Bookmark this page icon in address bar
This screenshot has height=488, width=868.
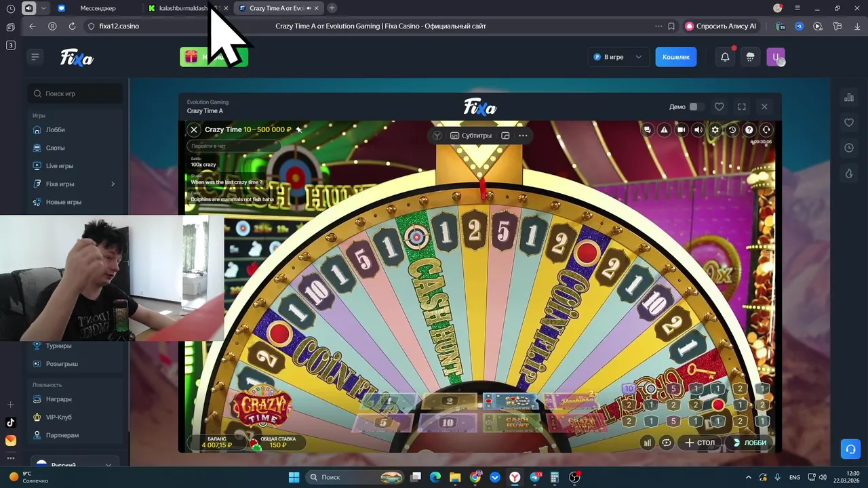pyautogui.click(x=671, y=26)
